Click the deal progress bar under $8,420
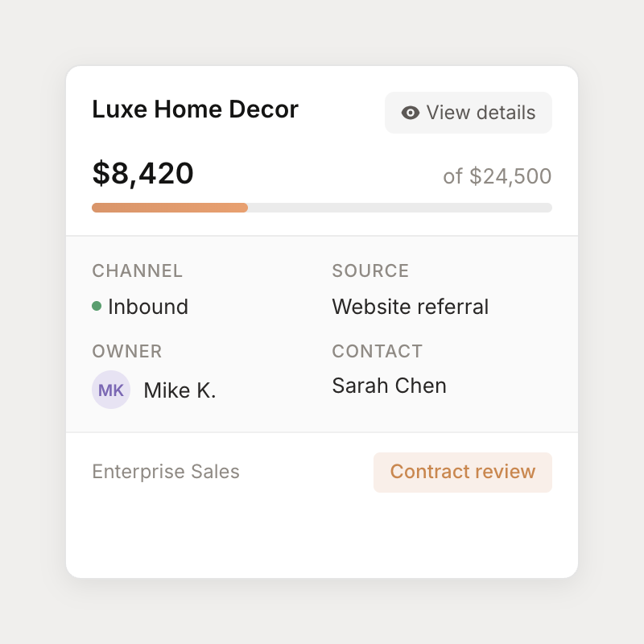The width and height of the screenshot is (644, 644). [x=322, y=208]
